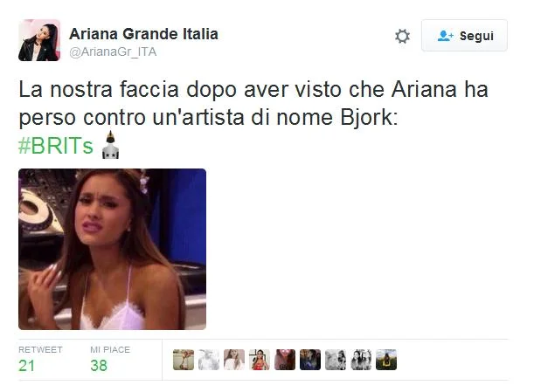
Task: Open first liker avatar thumbnail
Action: coord(184,360)
